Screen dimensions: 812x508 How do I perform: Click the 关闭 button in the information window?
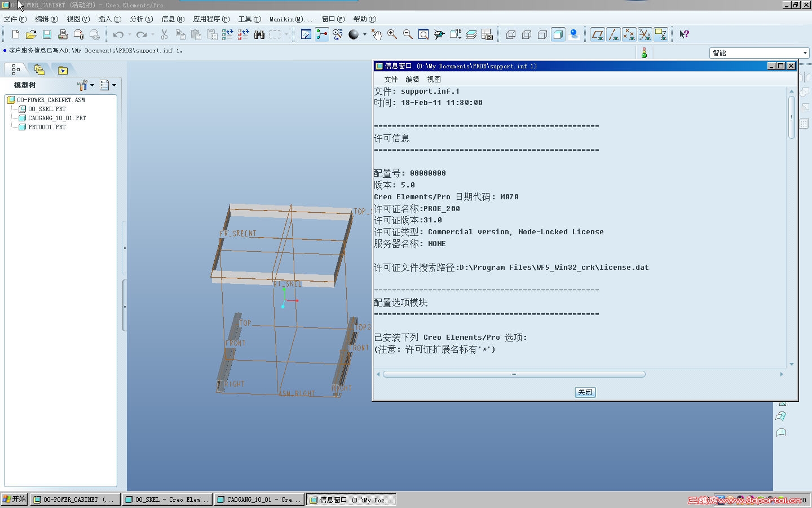click(585, 392)
